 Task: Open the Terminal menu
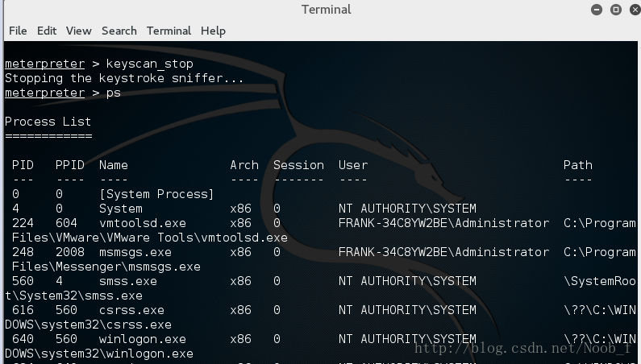pos(169,31)
